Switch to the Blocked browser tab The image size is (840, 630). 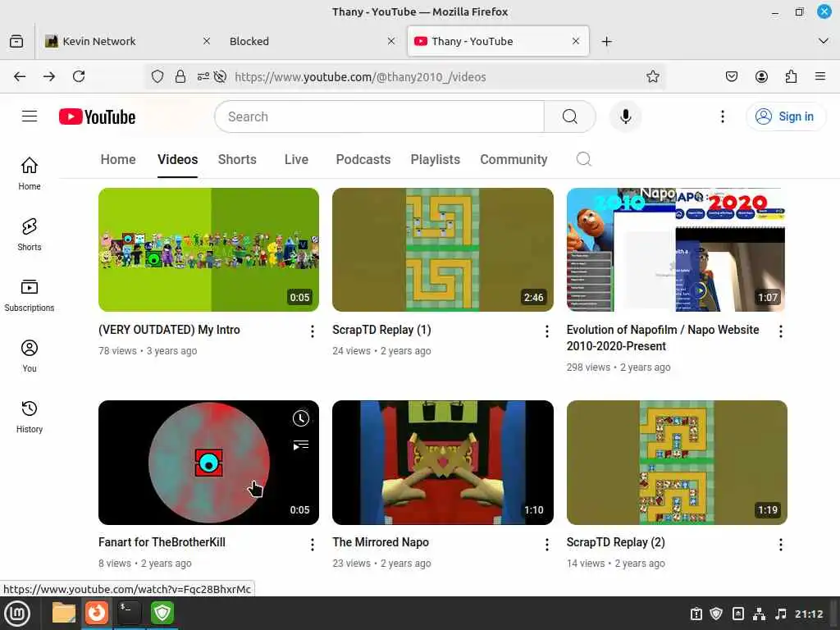(311, 41)
